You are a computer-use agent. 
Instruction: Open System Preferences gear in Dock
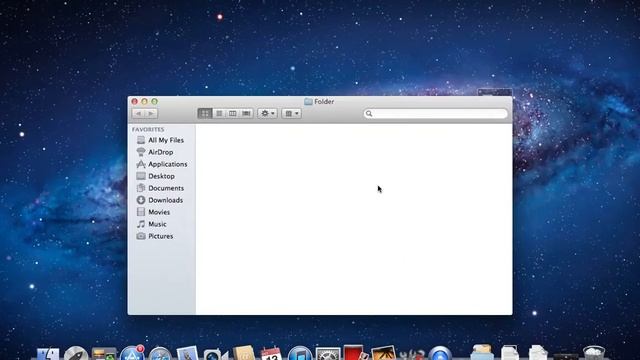click(328, 354)
